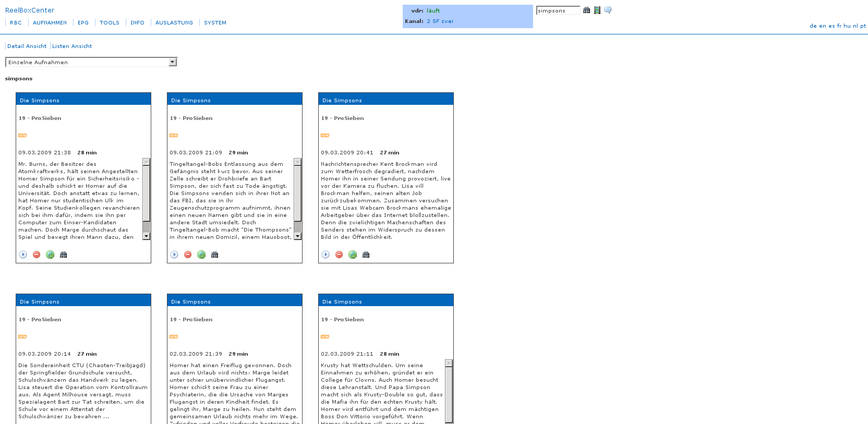Switch language to es
The width and height of the screenshot is (868, 424).
coord(831,26)
